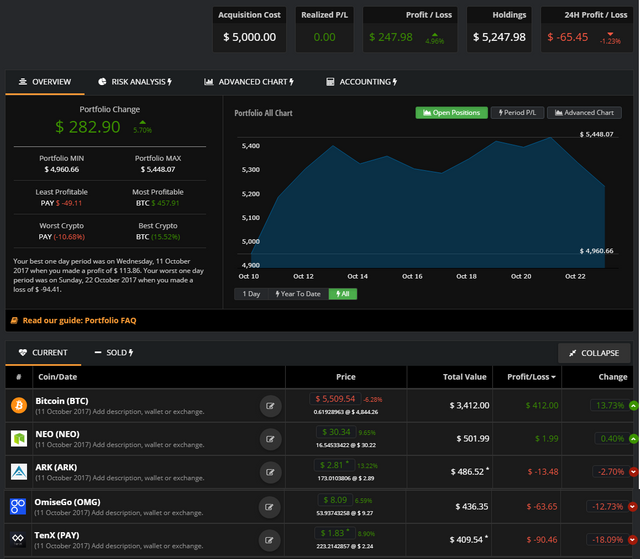Click the NEO coin logo

point(18,438)
